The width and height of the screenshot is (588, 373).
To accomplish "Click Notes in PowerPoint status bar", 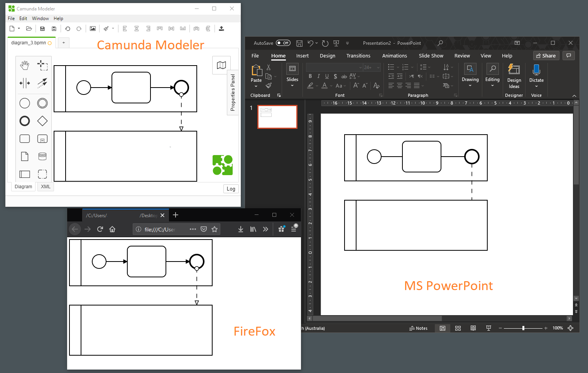I will click(418, 328).
